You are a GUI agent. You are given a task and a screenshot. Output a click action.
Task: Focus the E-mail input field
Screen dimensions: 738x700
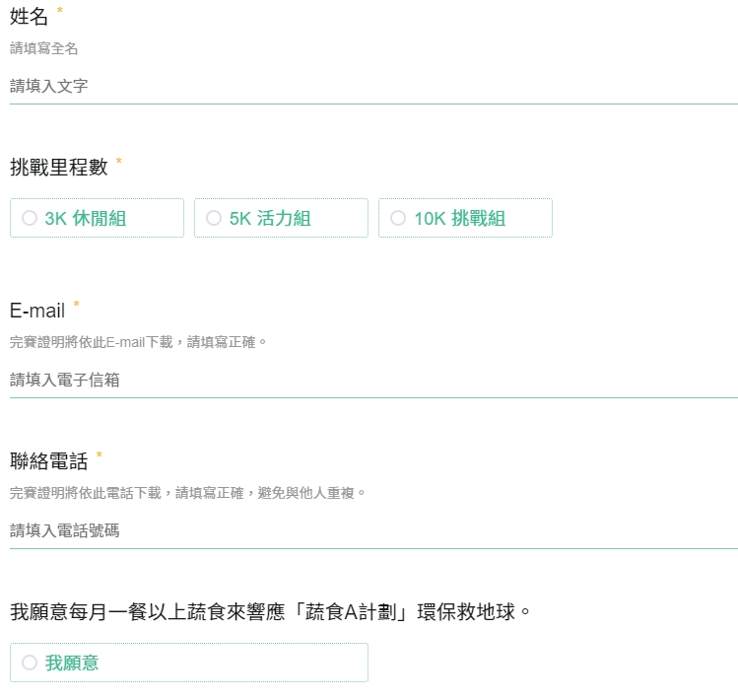click(x=372, y=381)
